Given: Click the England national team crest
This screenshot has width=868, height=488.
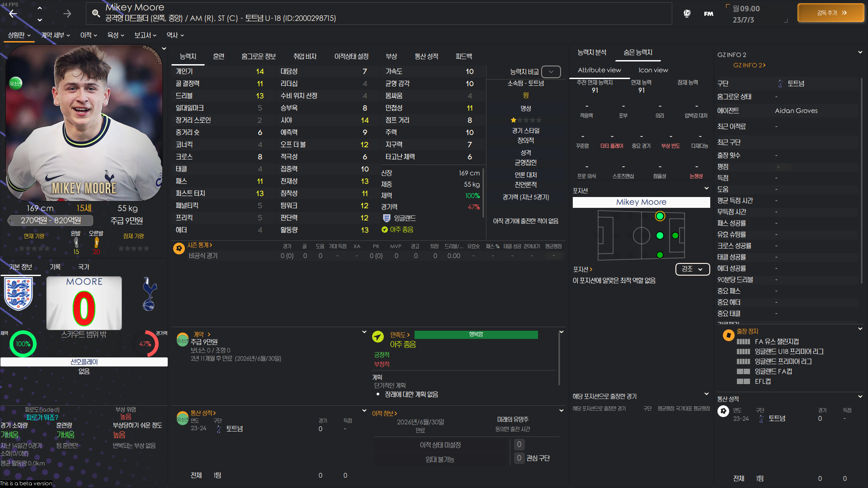Looking at the screenshot, I should click(x=19, y=294).
